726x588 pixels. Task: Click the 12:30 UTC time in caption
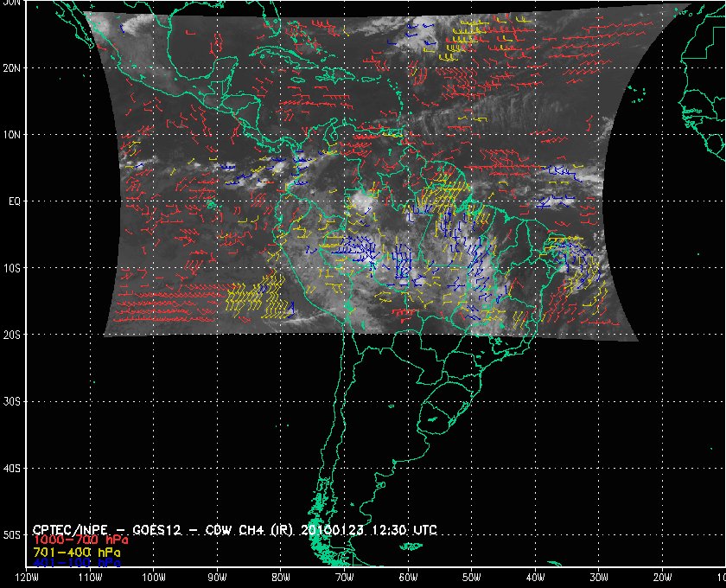(x=404, y=529)
